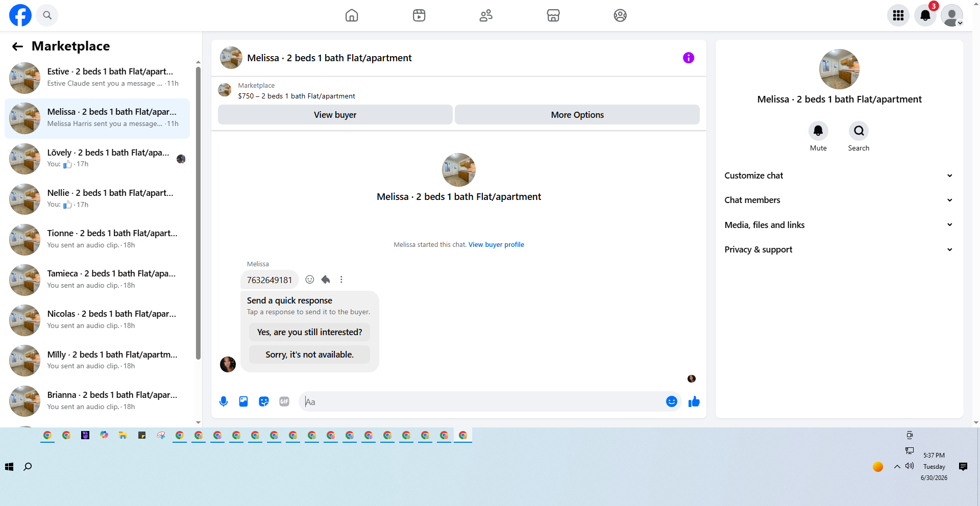
Task: Open the Video tab icon
Action: (419, 15)
